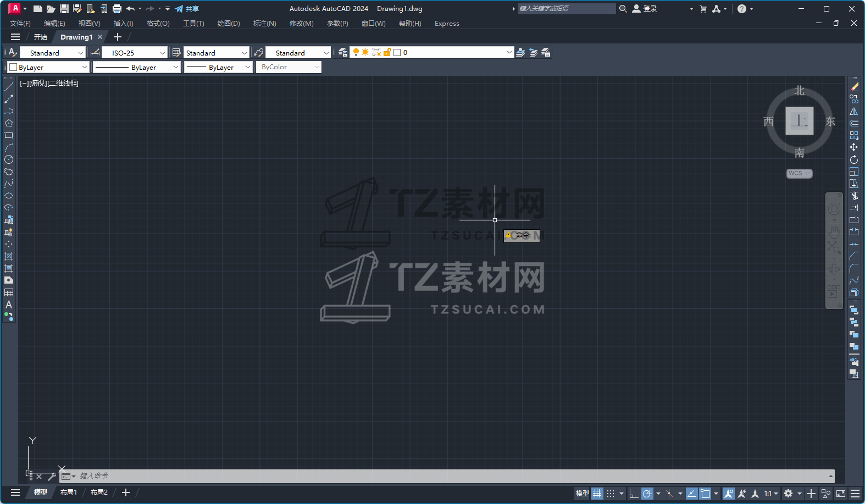
Task: Click the WCS coordinate system button
Action: (x=800, y=173)
